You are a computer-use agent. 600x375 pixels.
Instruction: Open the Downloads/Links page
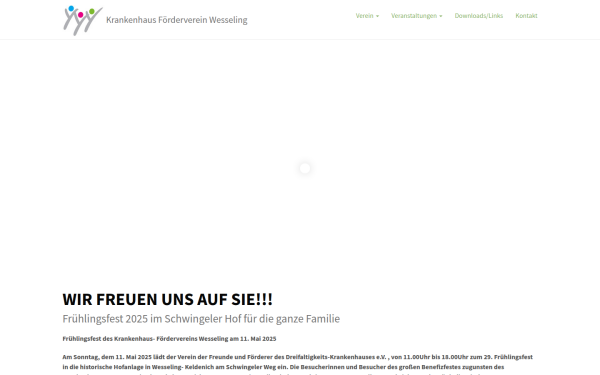479,16
